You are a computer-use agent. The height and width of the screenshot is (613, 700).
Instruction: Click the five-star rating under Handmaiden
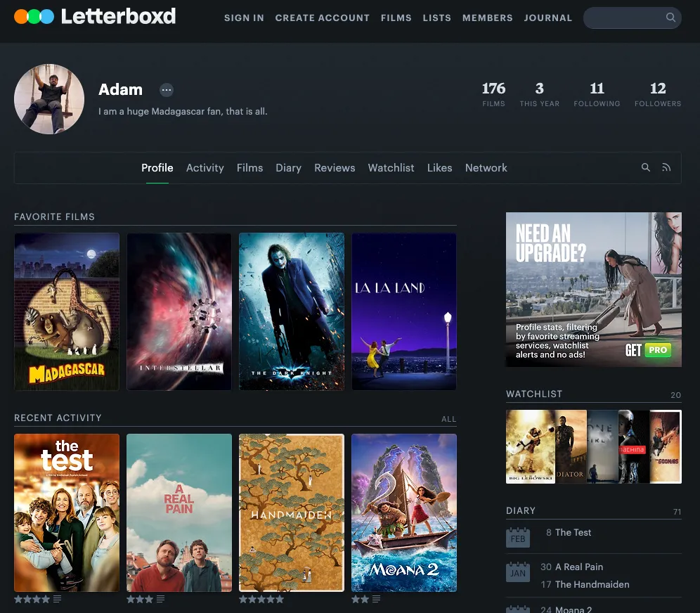coord(261,599)
